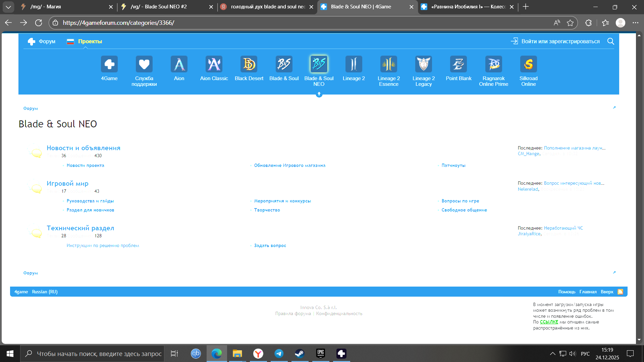Select the Black Desert project icon
Viewport: 644px width, 362px height.
click(249, 64)
